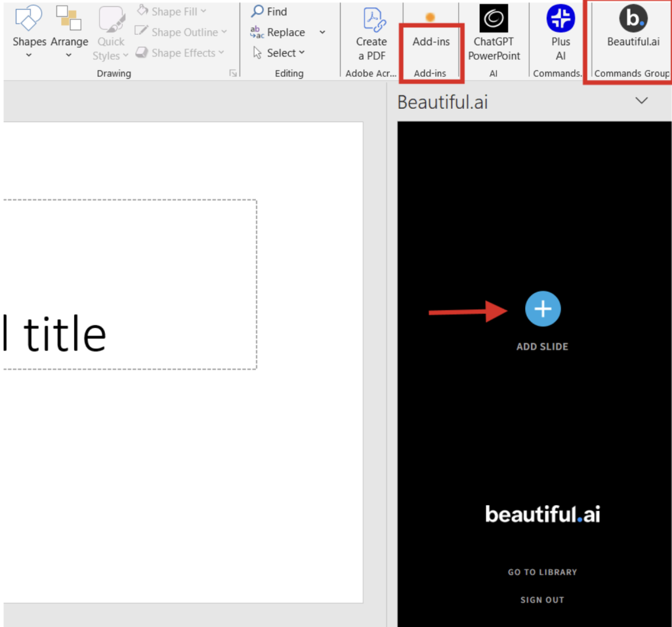Open Drawing group dialog launcher
672x627 pixels.
[233, 73]
